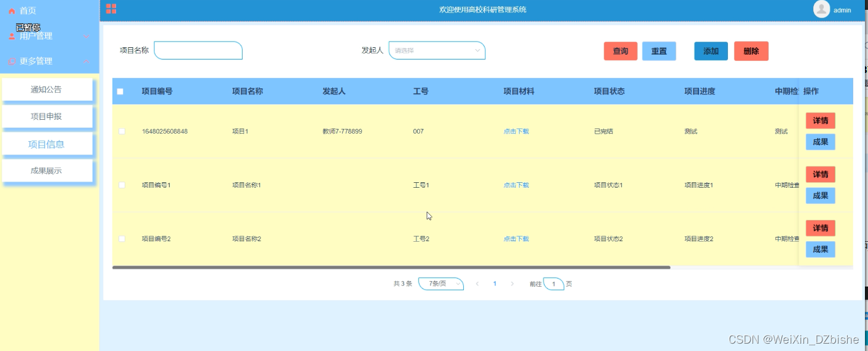The width and height of the screenshot is (868, 351).
Task: Click the 删除 button
Action: [751, 51]
